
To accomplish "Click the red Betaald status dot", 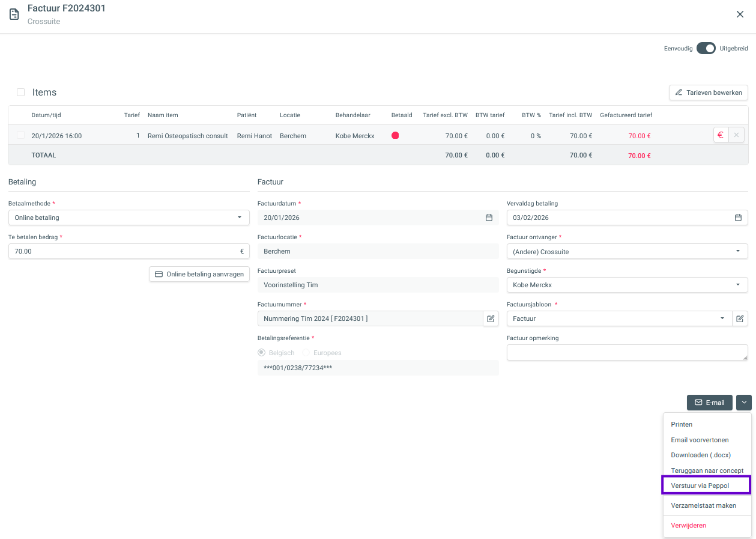I will [x=395, y=136].
